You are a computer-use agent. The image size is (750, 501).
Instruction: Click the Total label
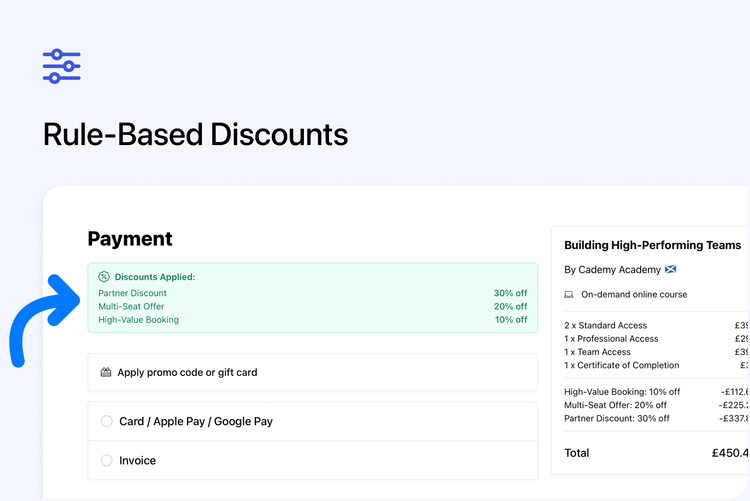tap(577, 453)
